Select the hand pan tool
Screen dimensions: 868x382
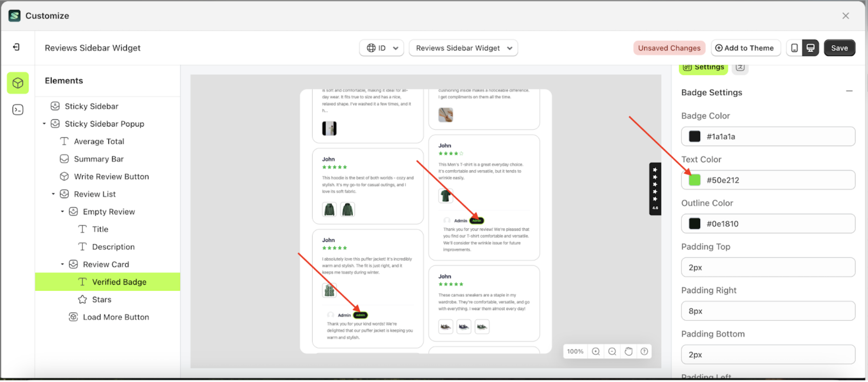click(x=628, y=351)
